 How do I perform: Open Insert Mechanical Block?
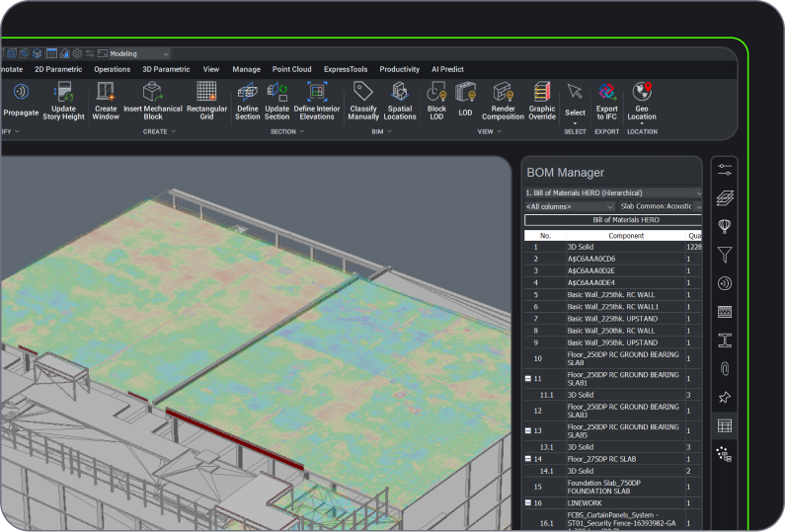click(x=153, y=101)
